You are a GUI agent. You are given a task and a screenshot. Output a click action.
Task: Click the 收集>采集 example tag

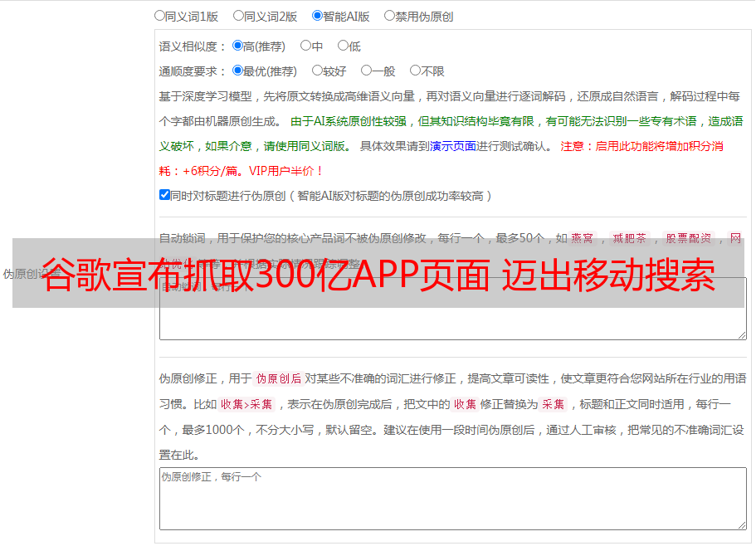[246, 405]
